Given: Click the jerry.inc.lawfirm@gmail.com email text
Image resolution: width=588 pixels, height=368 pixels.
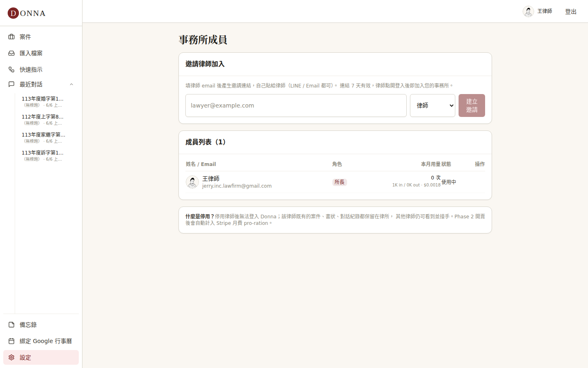Looking at the screenshot, I should (237, 186).
